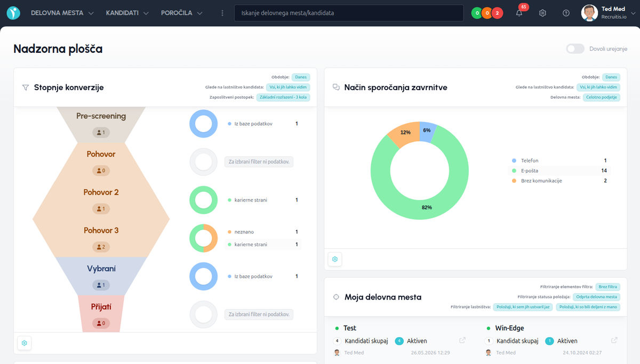Image resolution: width=640 pixels, height=364 pixels.
Task: Expand the KANDIDATI menu
Action: 127,13
